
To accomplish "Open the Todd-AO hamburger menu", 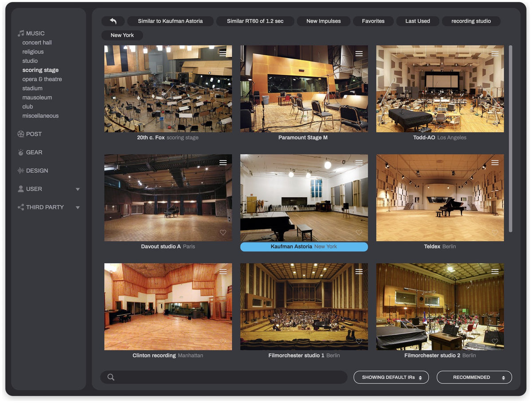I will [495, 54].
